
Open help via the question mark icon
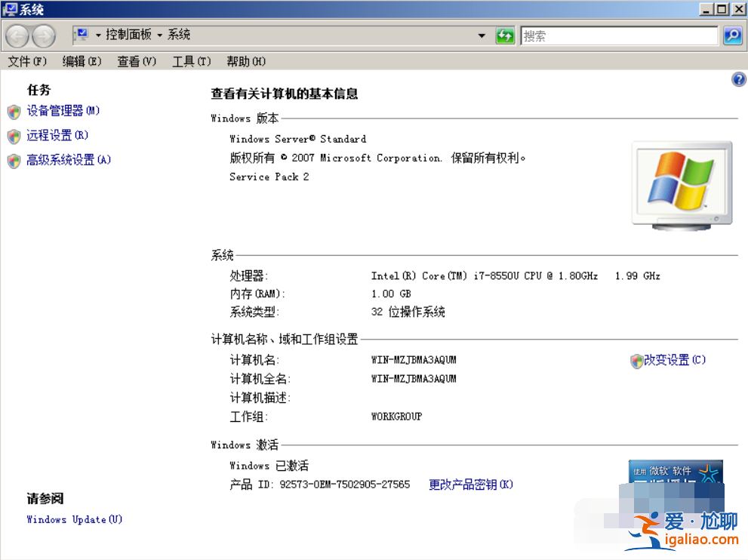739,78
